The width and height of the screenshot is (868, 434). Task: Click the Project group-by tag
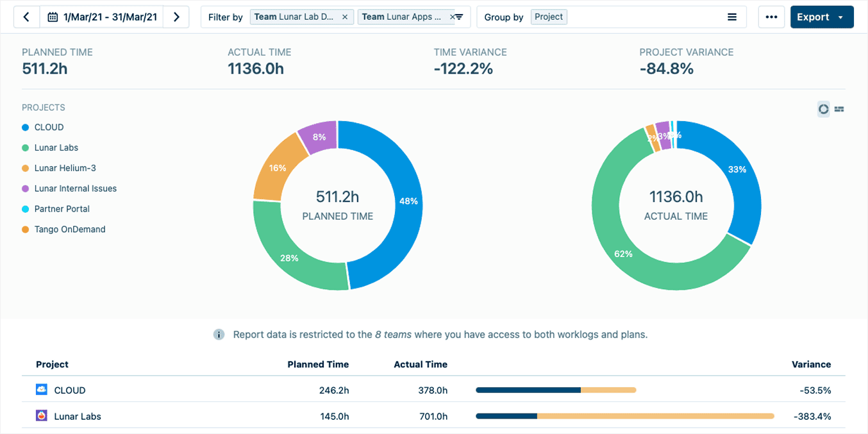[549, 17]
